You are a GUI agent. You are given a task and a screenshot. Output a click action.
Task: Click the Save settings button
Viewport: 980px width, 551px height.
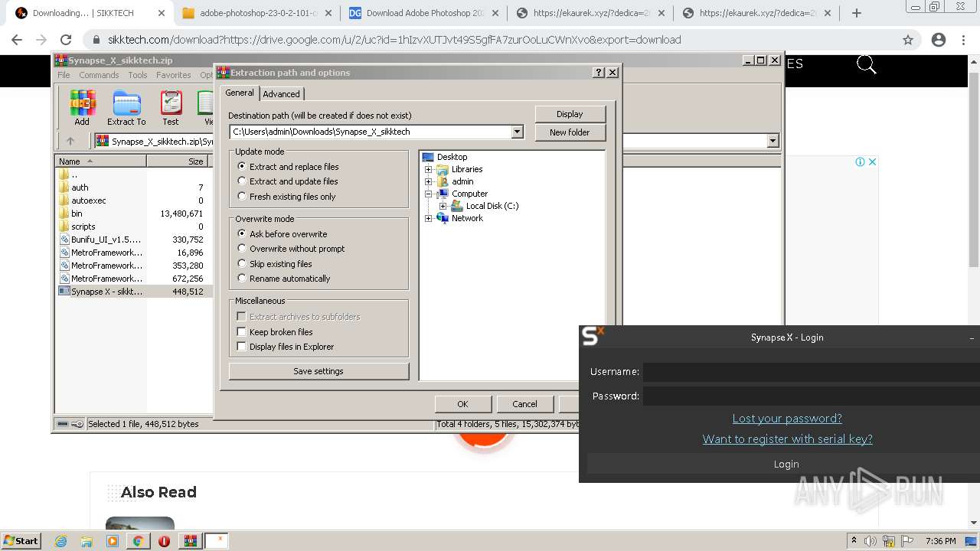pyautogui.click(x=318, y=371)
